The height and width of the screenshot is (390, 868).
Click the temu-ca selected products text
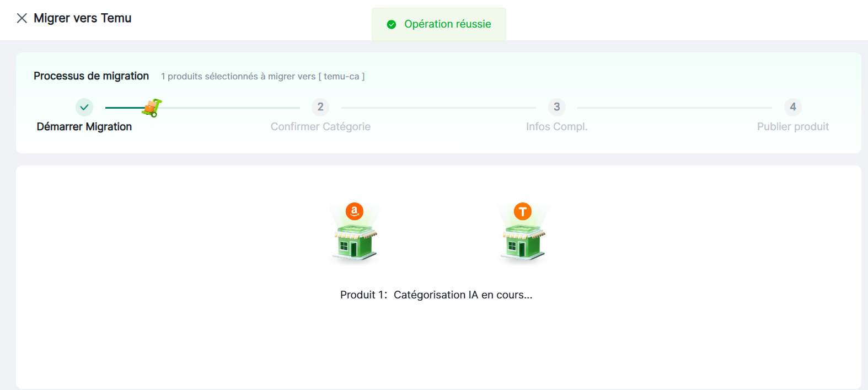pos(262,77)
